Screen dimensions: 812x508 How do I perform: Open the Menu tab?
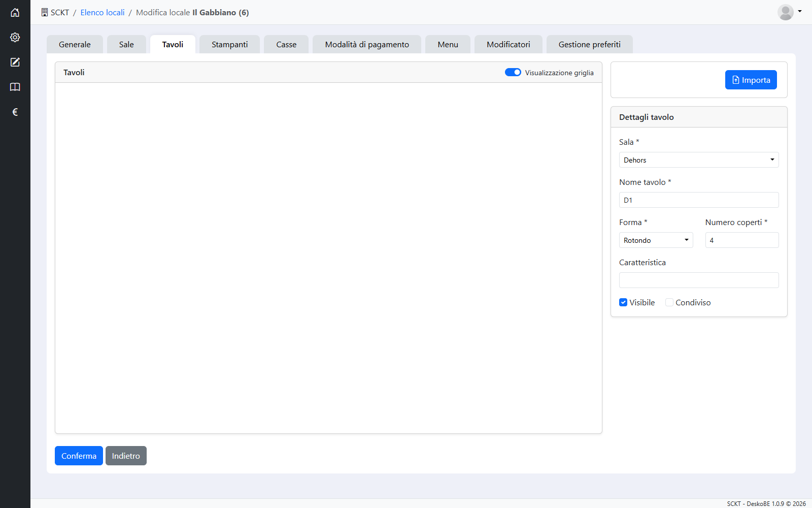point(448,44)
